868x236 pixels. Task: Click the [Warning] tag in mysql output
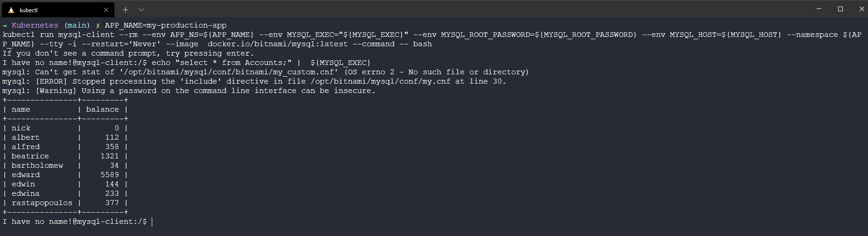(x=56, y=91)
